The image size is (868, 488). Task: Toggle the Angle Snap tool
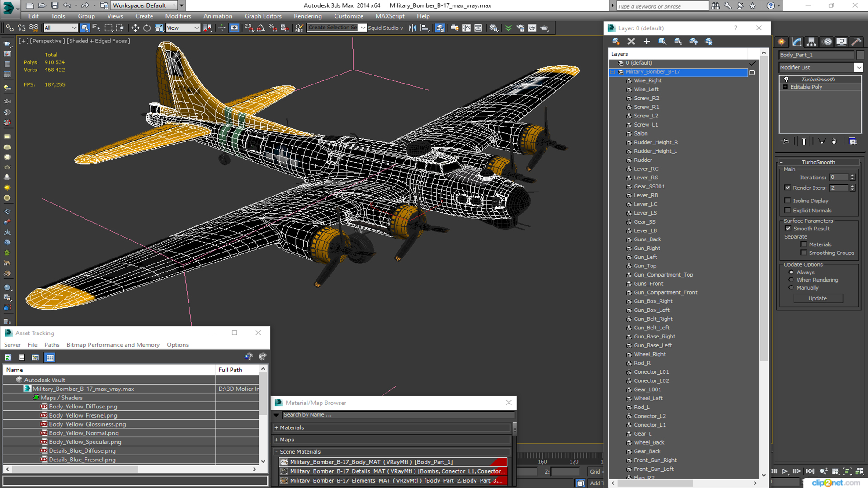click(x=261, y=28)
